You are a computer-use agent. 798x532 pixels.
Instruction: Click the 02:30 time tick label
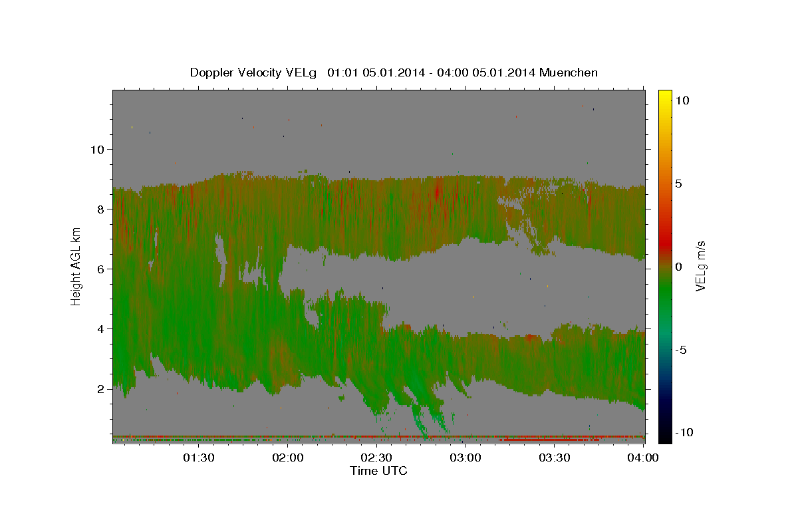click(377, 458)
